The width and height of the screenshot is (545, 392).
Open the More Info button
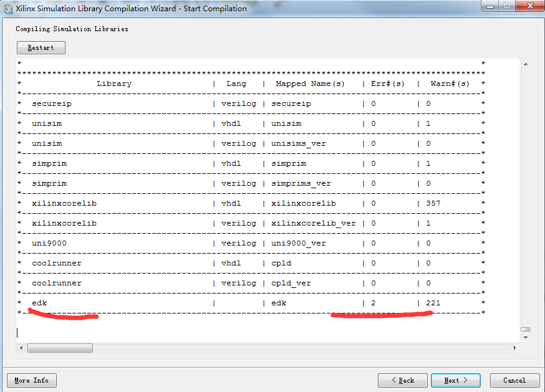tap(32, 381)
